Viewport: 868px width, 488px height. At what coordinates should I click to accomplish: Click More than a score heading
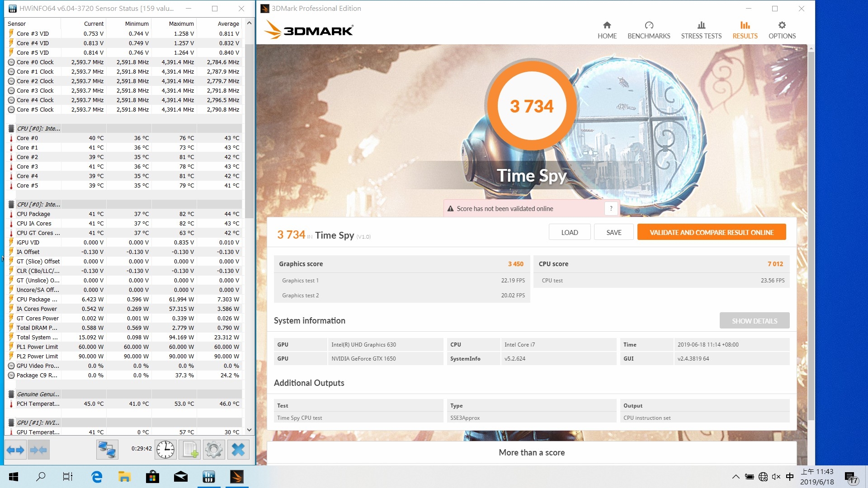(x=532, y=453)
